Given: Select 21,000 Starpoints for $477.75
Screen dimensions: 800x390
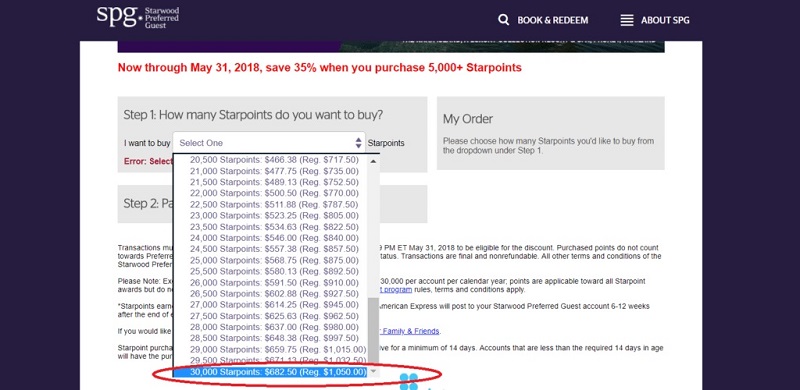Looking at the screenshot, I should [x=270, y=171].
